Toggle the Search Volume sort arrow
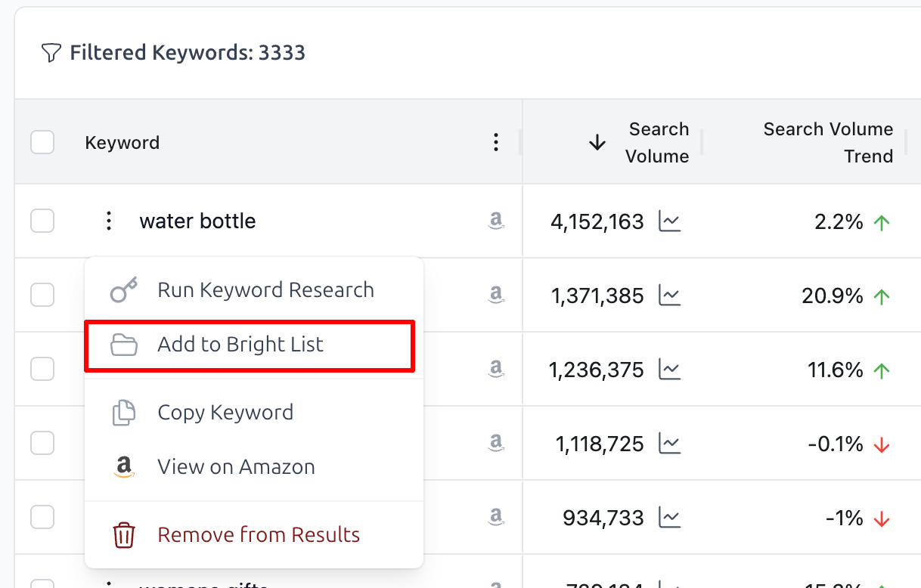This screenshot has height=588, width=921. coord(597,142)
